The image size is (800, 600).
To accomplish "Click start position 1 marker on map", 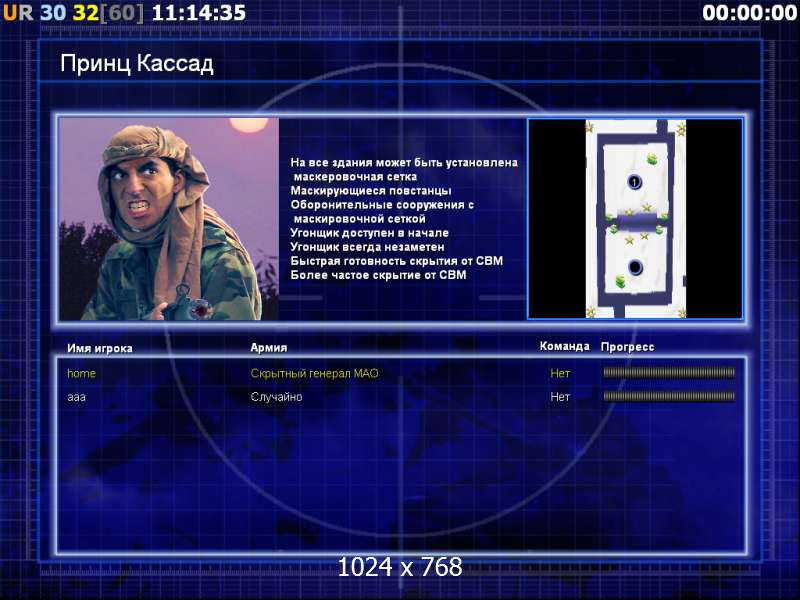I will 634,182.
